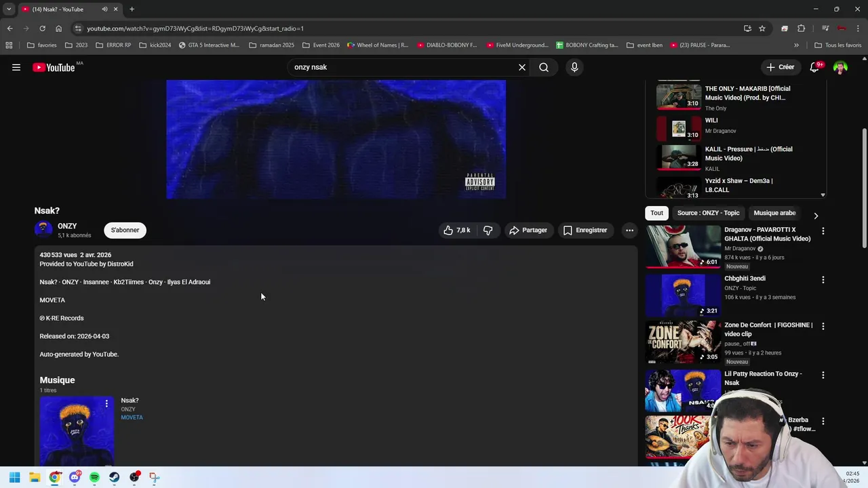Open more actions next to Enregistrer

pos(629,230)
